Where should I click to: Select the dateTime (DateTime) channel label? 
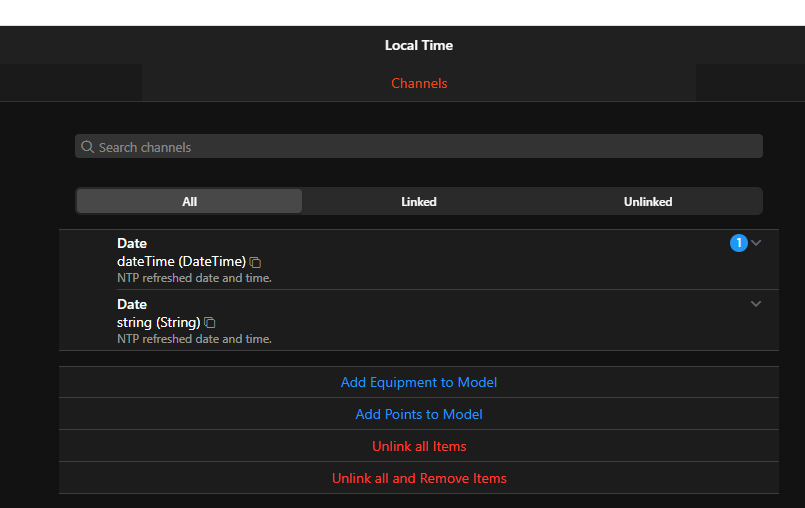click(x=181, y=261)
